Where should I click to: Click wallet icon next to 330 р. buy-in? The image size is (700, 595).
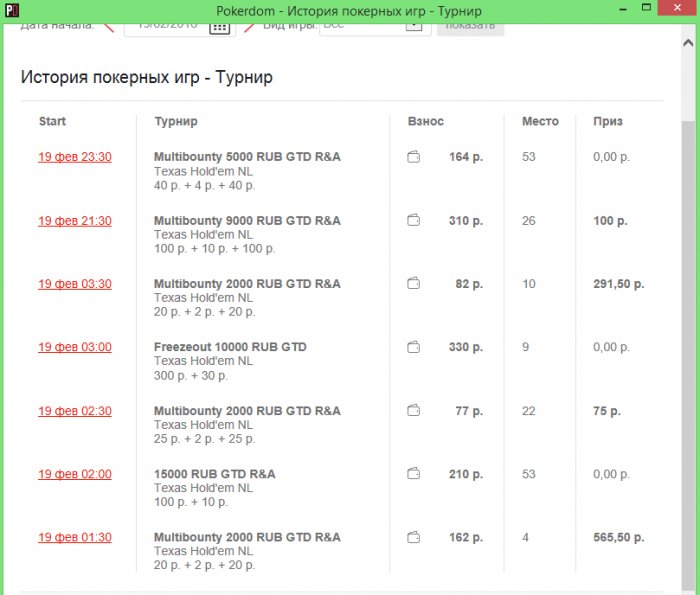[413, 347]
